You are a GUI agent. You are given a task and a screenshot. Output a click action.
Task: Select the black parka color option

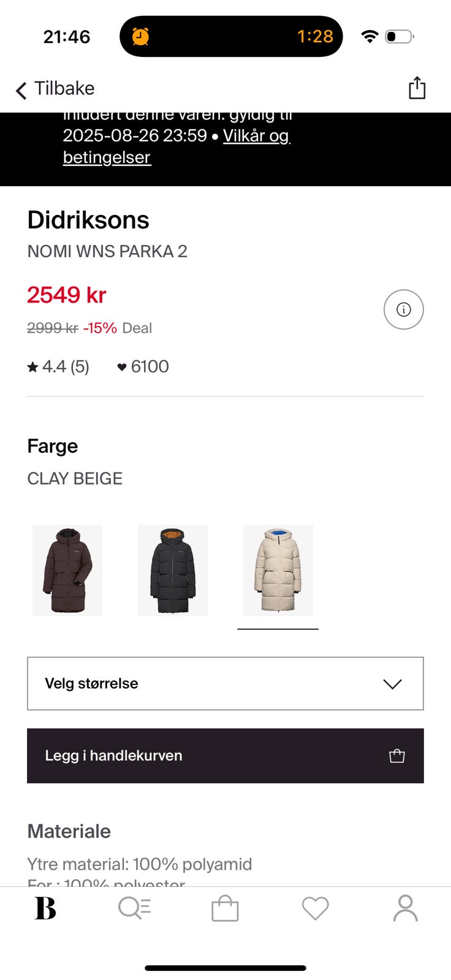(173, 570)
